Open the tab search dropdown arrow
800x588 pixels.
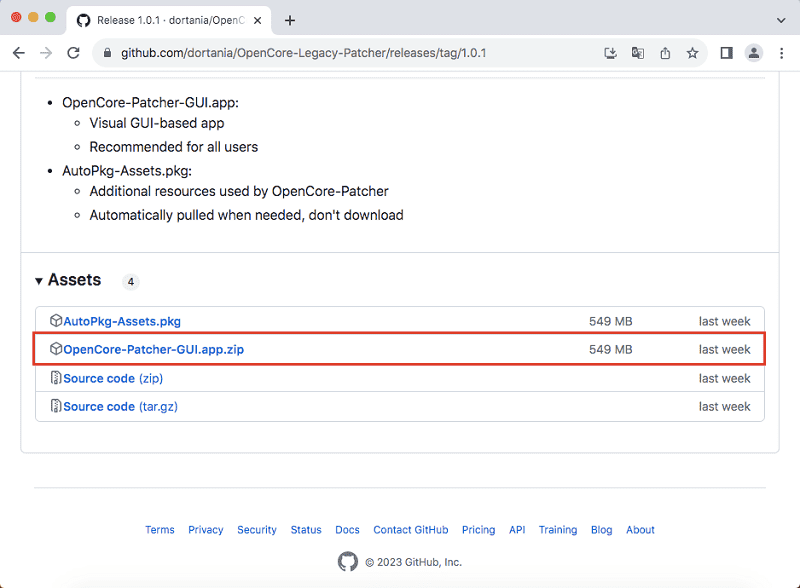[x=781, y=20]
